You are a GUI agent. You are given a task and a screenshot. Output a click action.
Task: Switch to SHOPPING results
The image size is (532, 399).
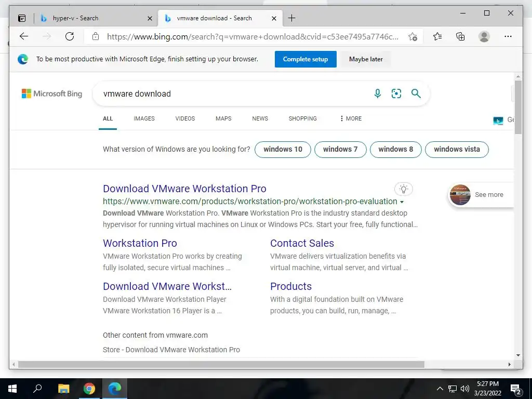pyautogui.click(x=303, y=118)
